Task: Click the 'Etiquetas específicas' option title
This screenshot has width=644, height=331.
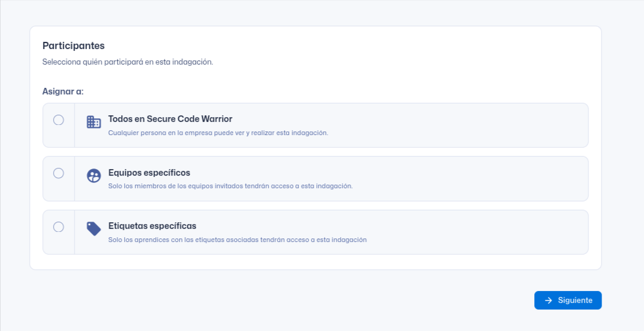Action: [x=152, y=226]
